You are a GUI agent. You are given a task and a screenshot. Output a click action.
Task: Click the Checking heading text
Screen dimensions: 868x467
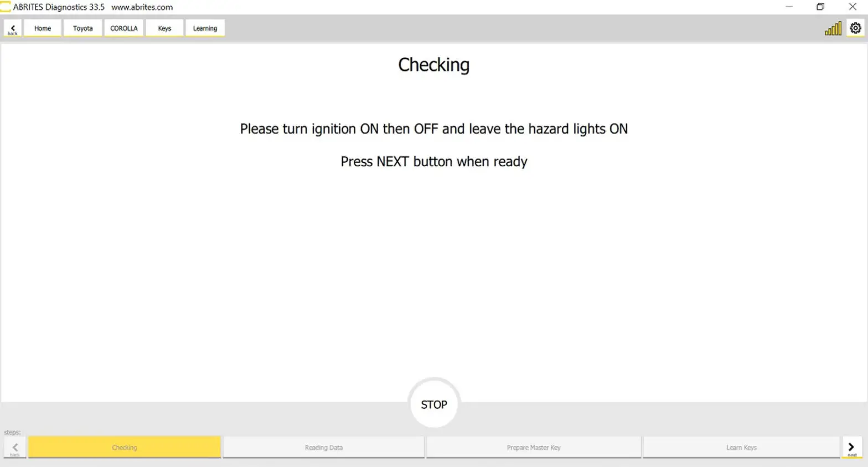pos(434,65)
